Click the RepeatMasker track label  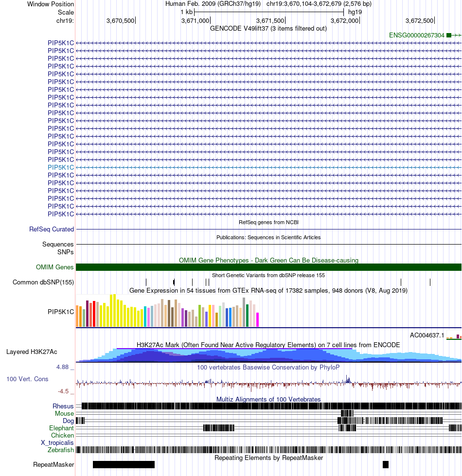pyautogui.click(x=53, y=465)
